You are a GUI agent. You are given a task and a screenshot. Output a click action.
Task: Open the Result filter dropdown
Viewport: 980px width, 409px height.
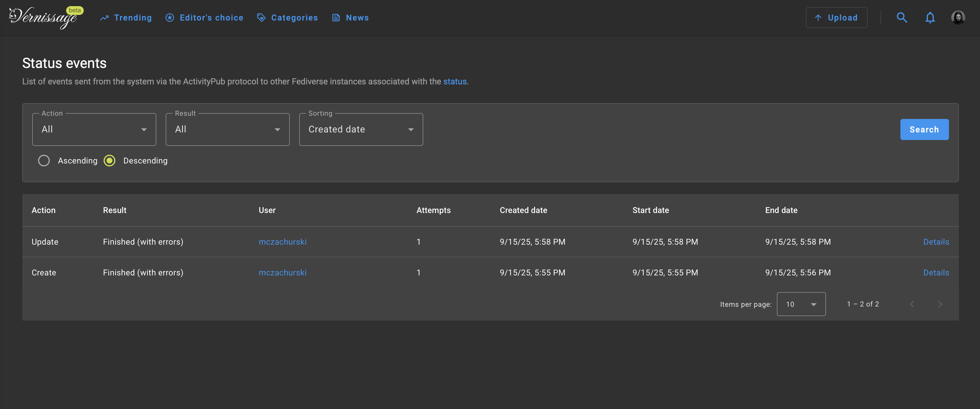coord(227,129)
